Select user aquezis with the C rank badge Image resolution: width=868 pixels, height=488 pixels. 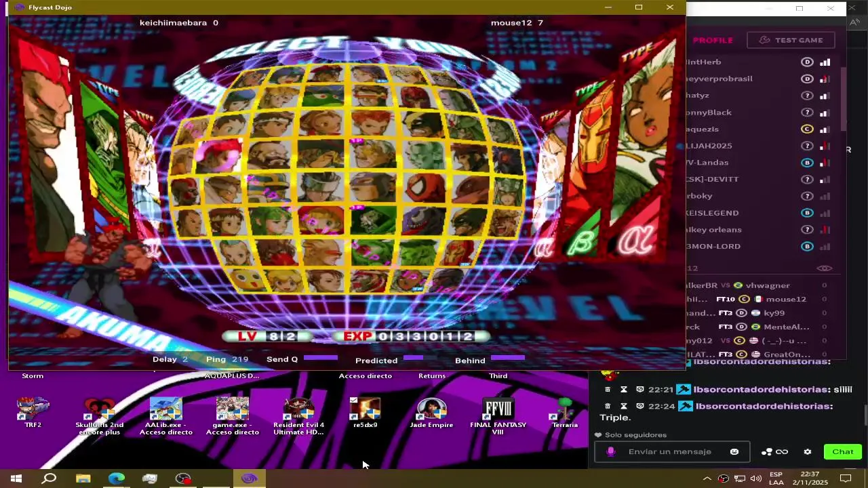[x=758, y=129]
